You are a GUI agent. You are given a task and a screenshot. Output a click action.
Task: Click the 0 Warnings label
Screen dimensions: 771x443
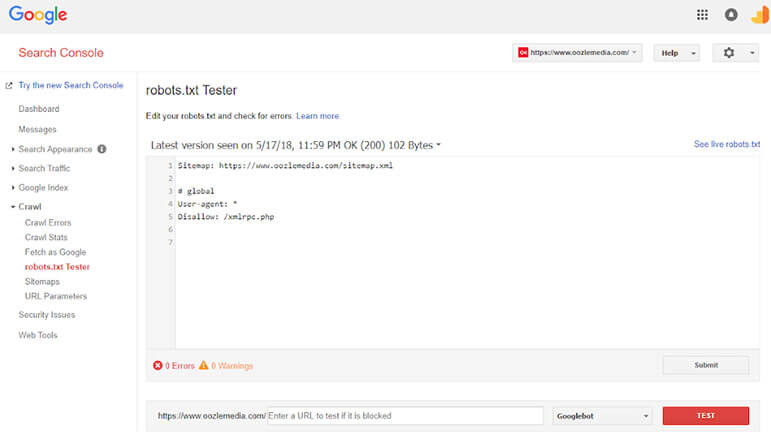(232, 366)
